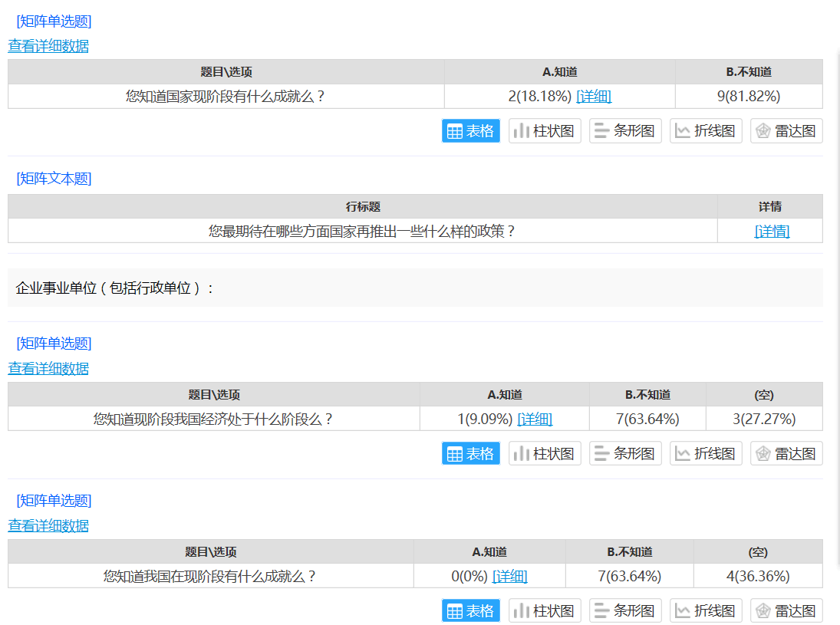Viewport: 840px width, 625px height.
Task: Show 柱状图 for the 经济处于什么阶段 question
Action: click(x=545, y=453)
